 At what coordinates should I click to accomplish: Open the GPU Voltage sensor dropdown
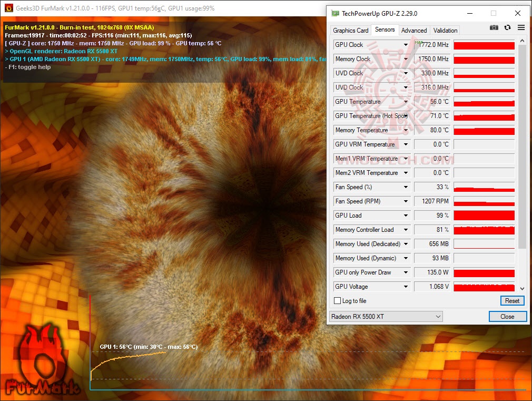[406, 287]
